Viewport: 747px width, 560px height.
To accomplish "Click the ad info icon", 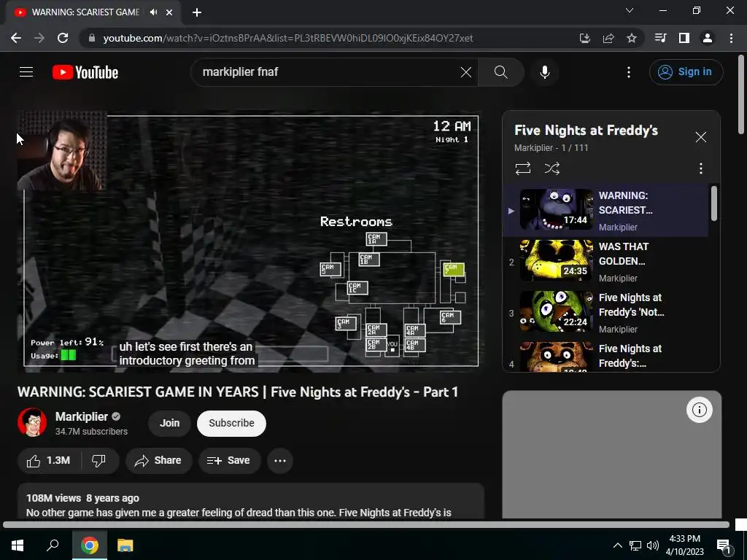I will click(700, 410).
